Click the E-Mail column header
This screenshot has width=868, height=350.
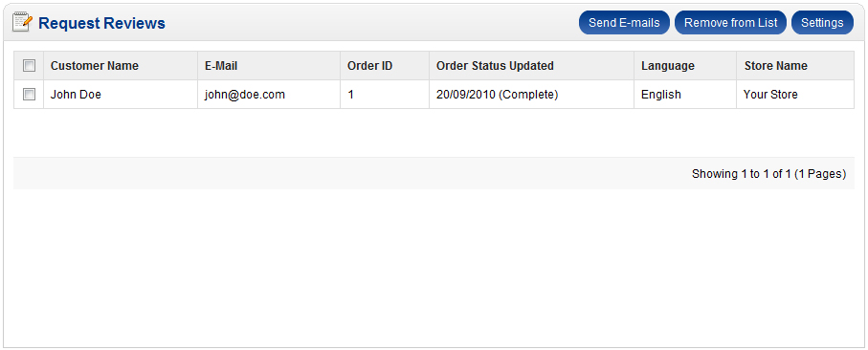pos(221,66)
